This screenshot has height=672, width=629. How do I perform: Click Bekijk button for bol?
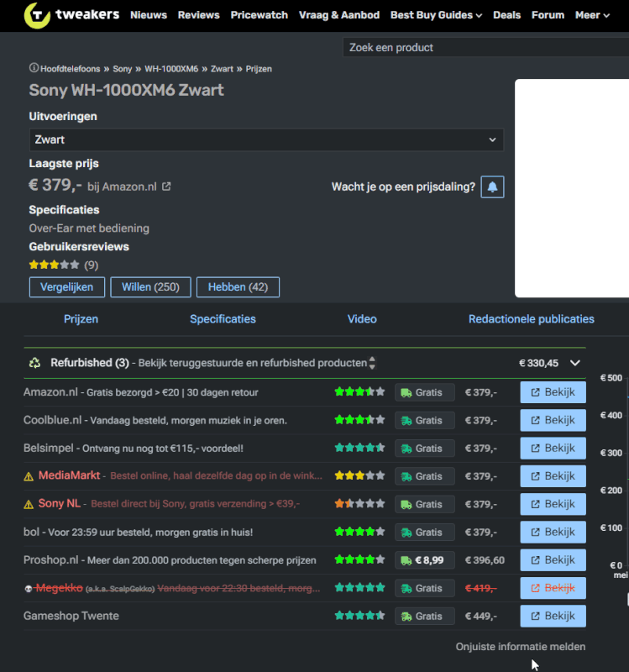click(x=553, y=532)
